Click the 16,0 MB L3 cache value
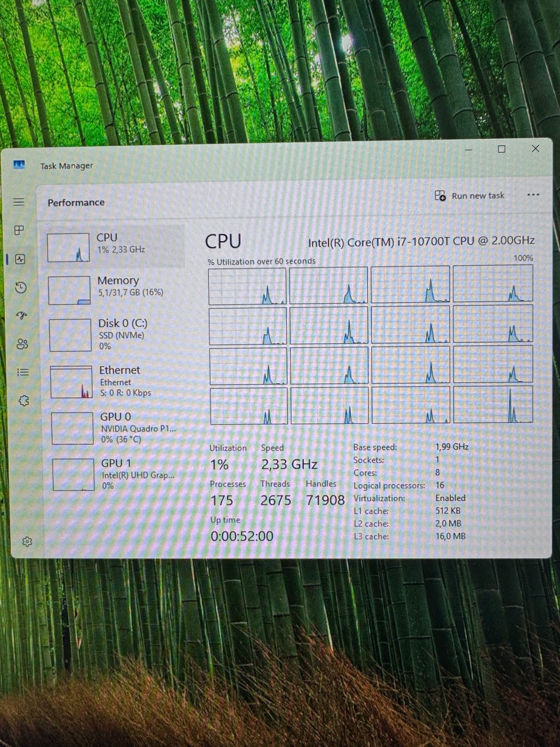560x747 pixels. tap(450, 536)
